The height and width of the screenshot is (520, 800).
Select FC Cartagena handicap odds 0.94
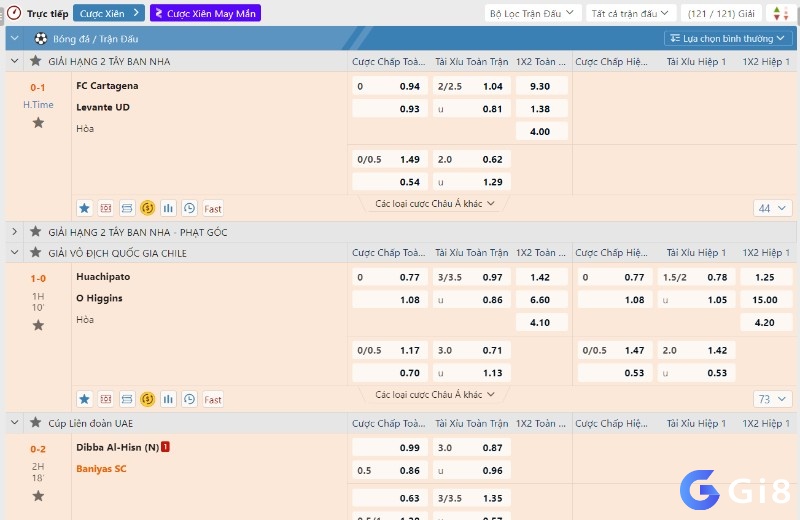(x=390, y=86)
